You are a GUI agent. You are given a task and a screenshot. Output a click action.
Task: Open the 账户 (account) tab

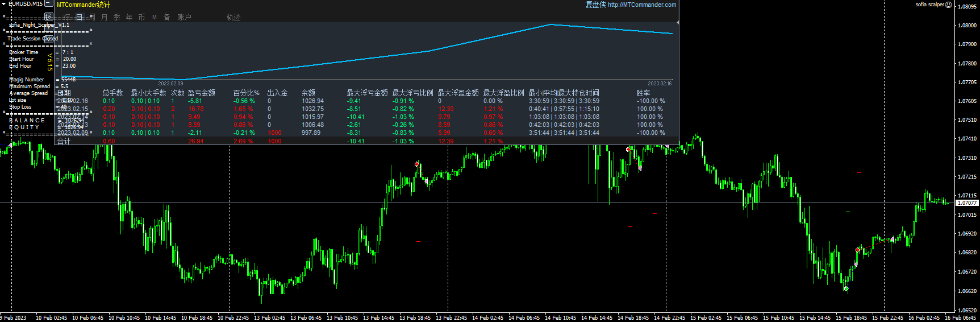click(184, 18)
